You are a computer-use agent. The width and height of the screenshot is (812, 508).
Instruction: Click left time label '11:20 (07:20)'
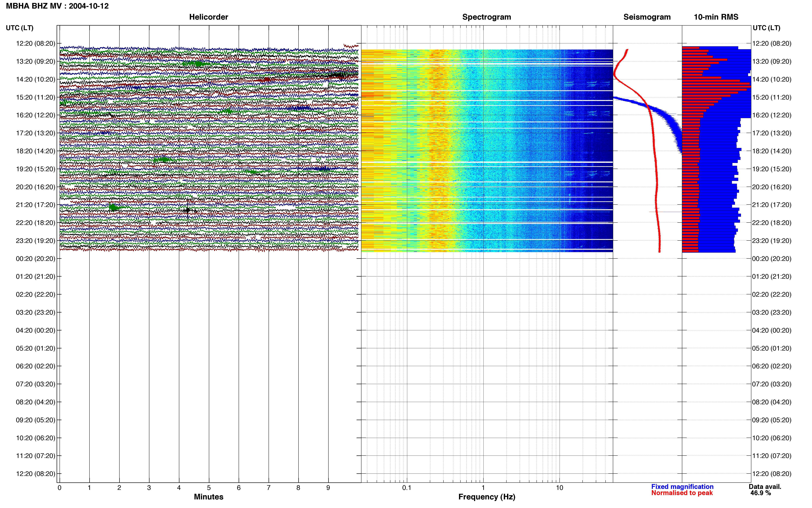(36, 456)
